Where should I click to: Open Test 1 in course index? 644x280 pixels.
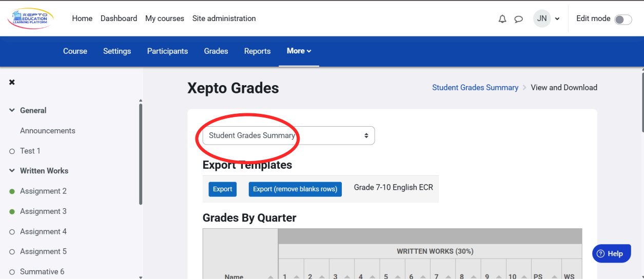coord(30,151)
